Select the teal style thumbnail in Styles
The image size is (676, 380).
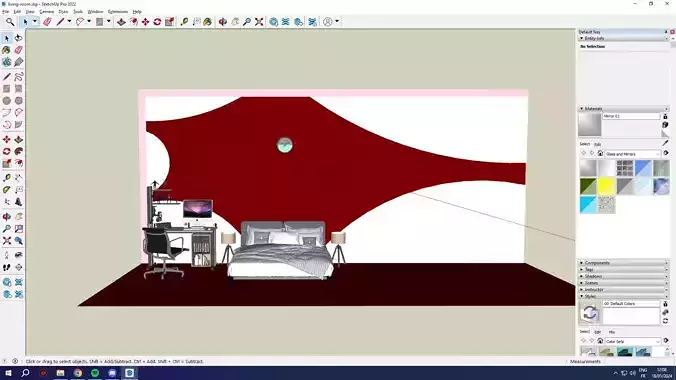[625, 352]
